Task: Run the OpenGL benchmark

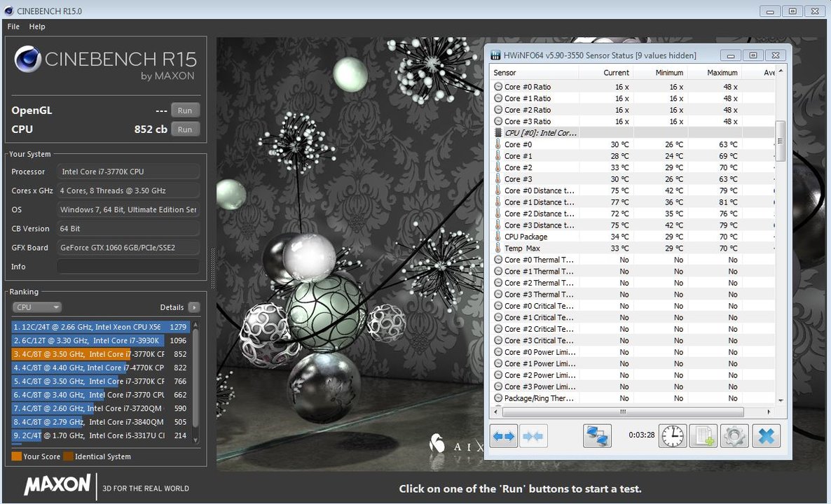Action: tap(185, 111)
